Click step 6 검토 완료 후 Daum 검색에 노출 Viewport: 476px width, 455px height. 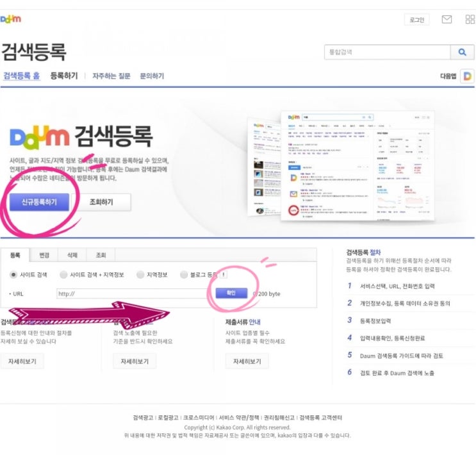tap(397, 373)
